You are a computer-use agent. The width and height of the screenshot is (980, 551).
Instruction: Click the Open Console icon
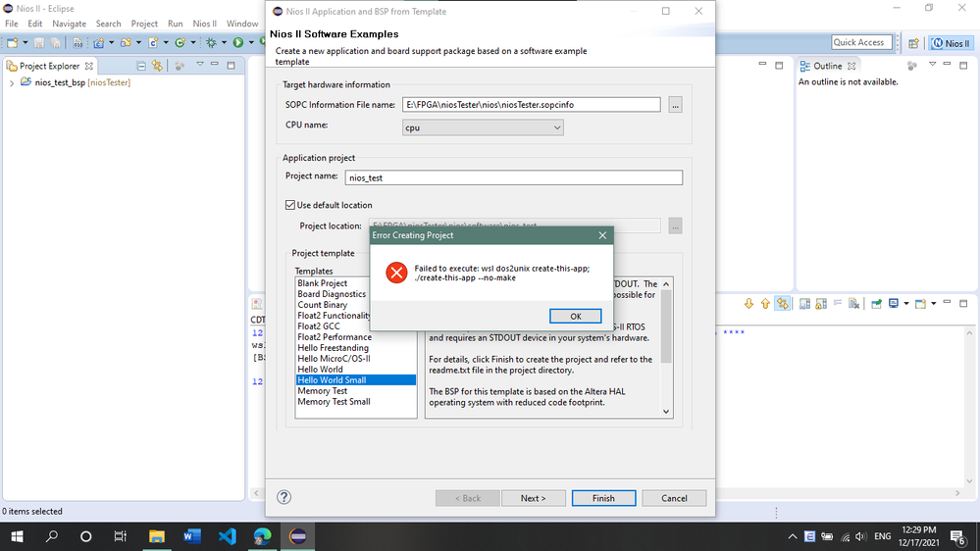(x=920, y=304)
